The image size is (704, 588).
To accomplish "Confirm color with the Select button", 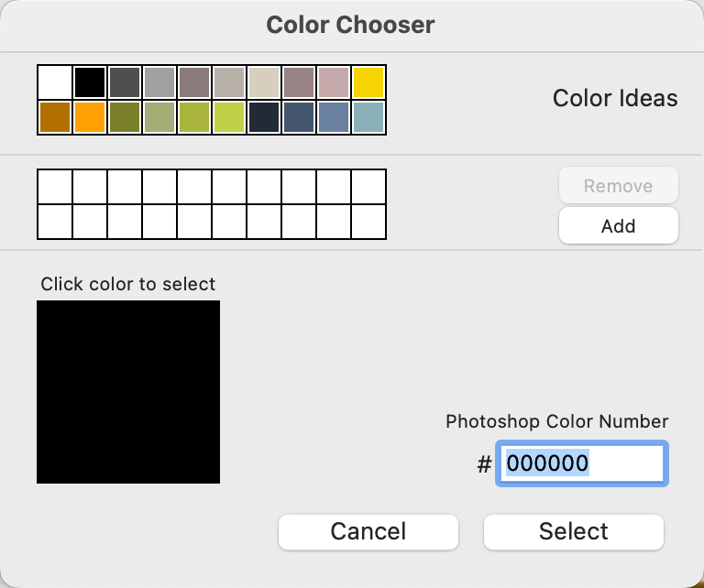I will [x=573, y=531].
